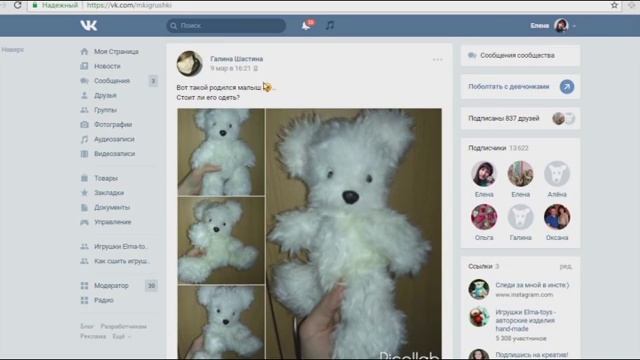640x360 pixels.
Task: Click the person icon beside Друзья
Action: [x=84, y=96]
